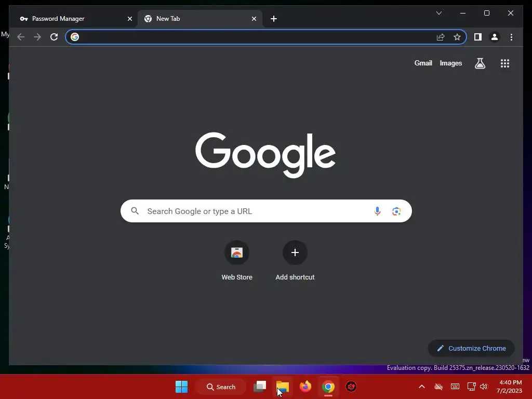This screenshot has height=399, width=532.
Task: Search by image with Google Lens icon
Action: click(x=396, y=211)
